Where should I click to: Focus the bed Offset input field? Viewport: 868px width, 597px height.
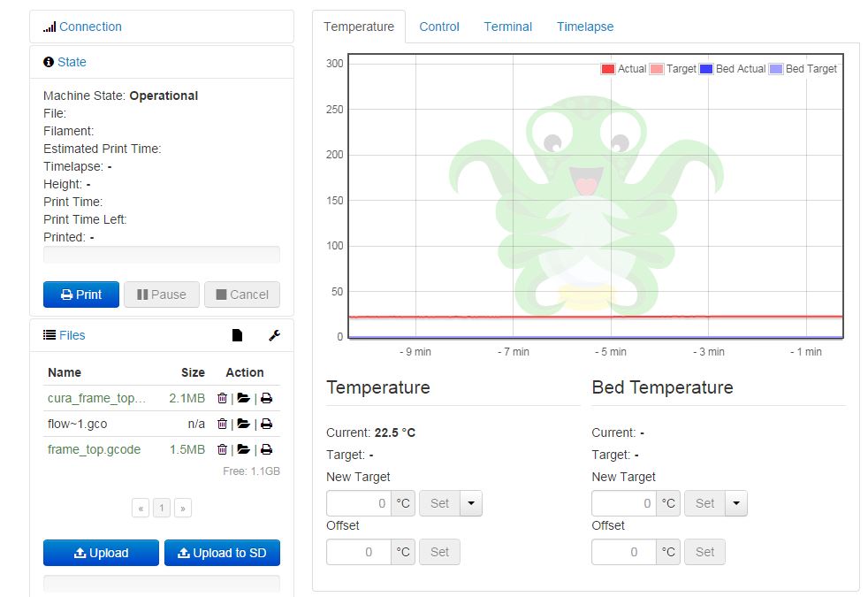click(624, 552)
